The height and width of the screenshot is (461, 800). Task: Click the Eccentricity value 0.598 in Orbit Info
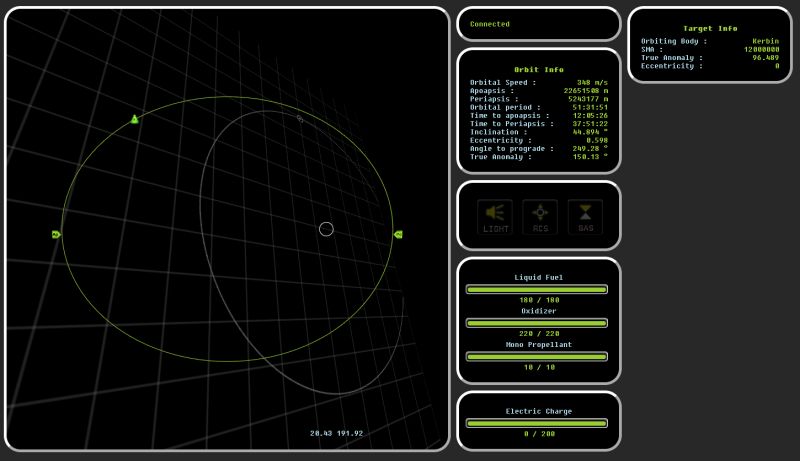pyautogui.click(x=597, y=140)
